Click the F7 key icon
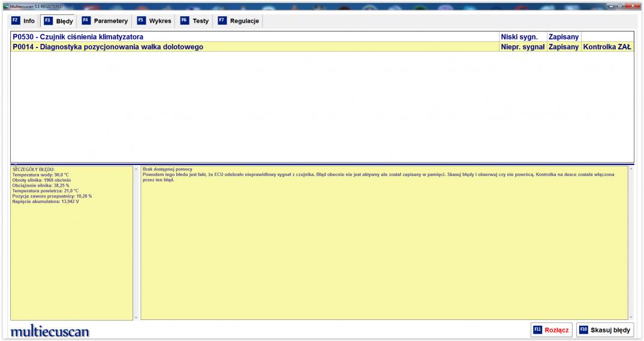This screenshot has height=341, width=644. 222,20
